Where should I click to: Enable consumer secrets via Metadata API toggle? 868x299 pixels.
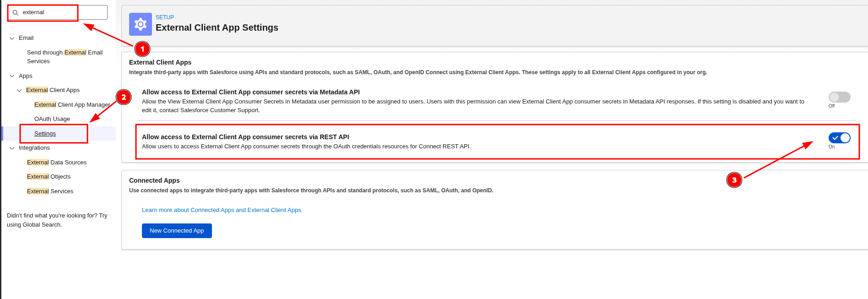pos(839,97)
